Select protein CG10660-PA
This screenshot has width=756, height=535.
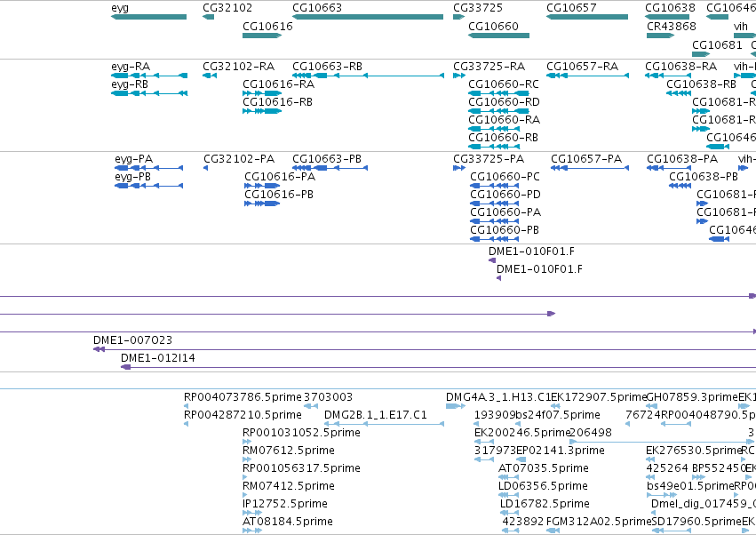coord(505,212)
